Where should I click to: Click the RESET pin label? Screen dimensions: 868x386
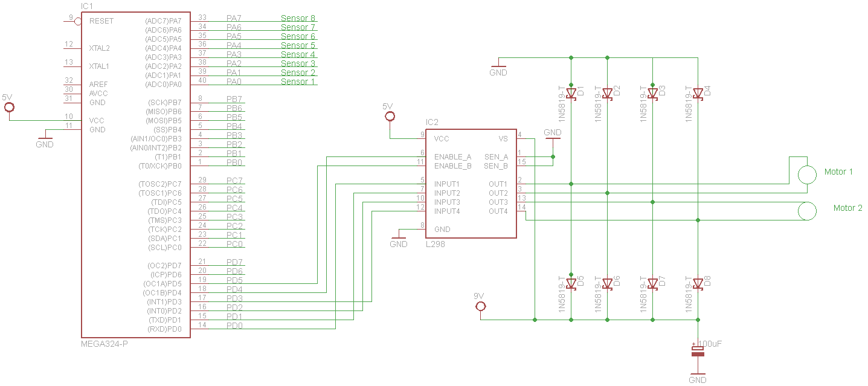pos(101,21)
